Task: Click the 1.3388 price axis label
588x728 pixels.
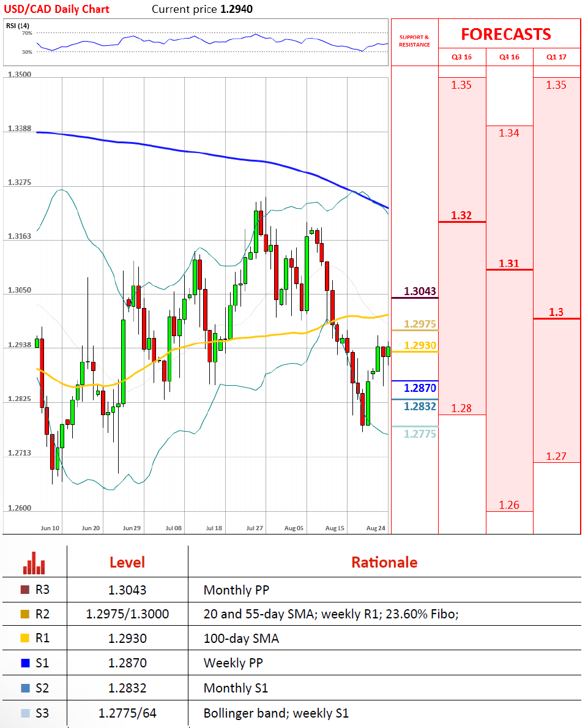Action: 20,128
